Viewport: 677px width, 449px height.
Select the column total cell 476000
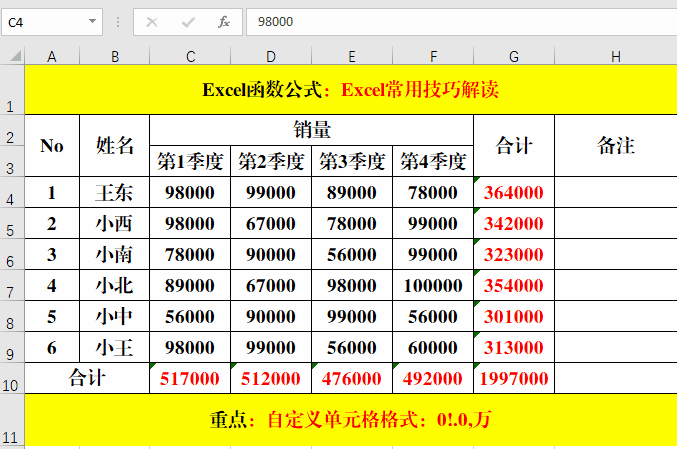pos(352,378)
